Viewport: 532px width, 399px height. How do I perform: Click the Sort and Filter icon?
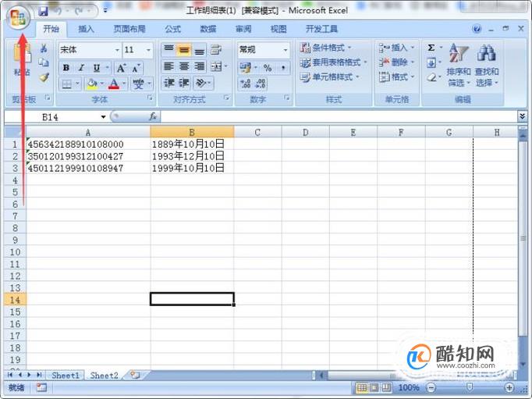point(459,65)
